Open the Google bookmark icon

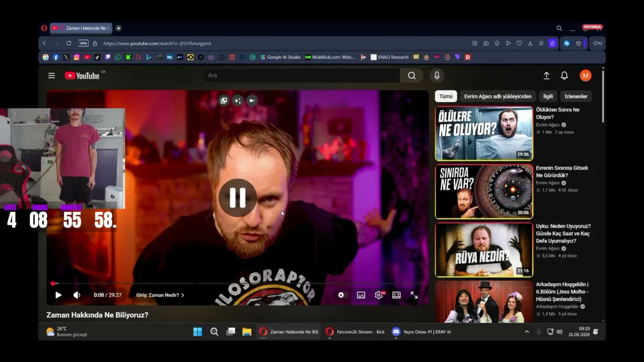(x=46, y=57)
